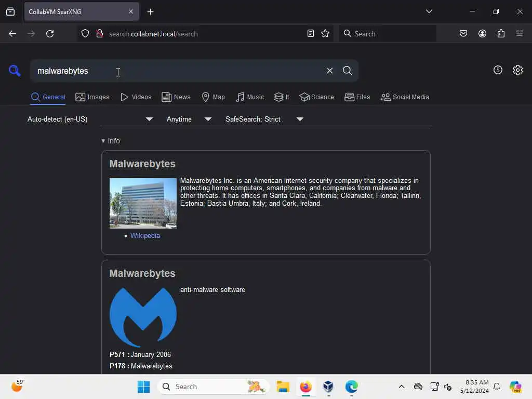The image size is (532, 399).
Task: Open the Firefox application menu
Action: click(520, 33)
